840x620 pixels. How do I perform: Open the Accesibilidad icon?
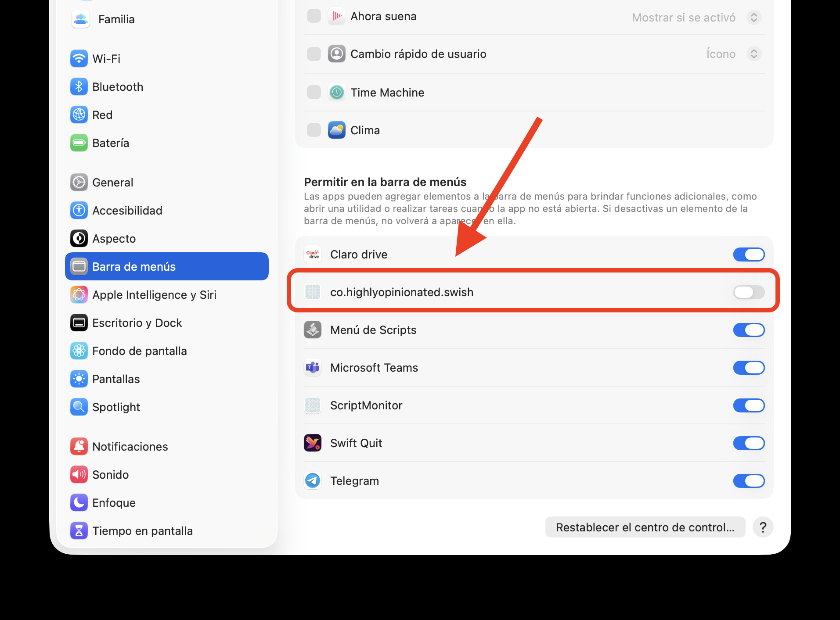pos(79,211)
